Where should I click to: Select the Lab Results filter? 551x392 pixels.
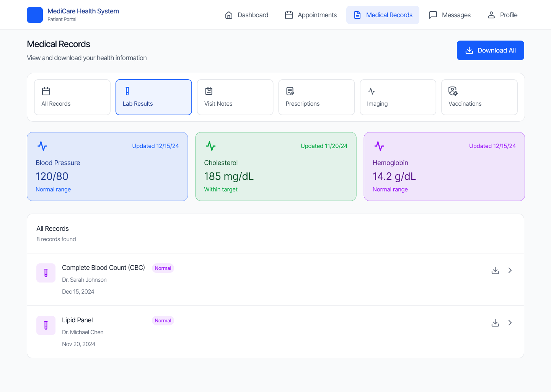(x=153, y=97)
